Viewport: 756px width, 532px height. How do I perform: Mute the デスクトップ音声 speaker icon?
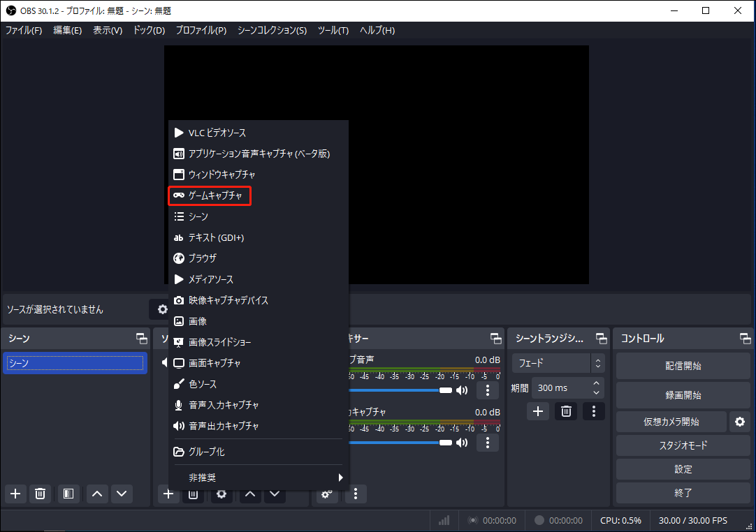pyautogui.click(x=461, y=390)
